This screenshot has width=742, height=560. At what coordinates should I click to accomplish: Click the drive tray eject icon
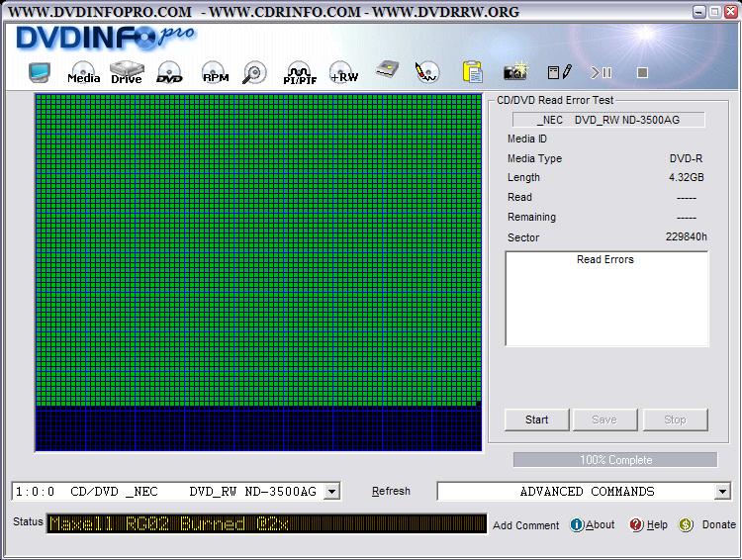pyautogui.click(x=387, y=71)
